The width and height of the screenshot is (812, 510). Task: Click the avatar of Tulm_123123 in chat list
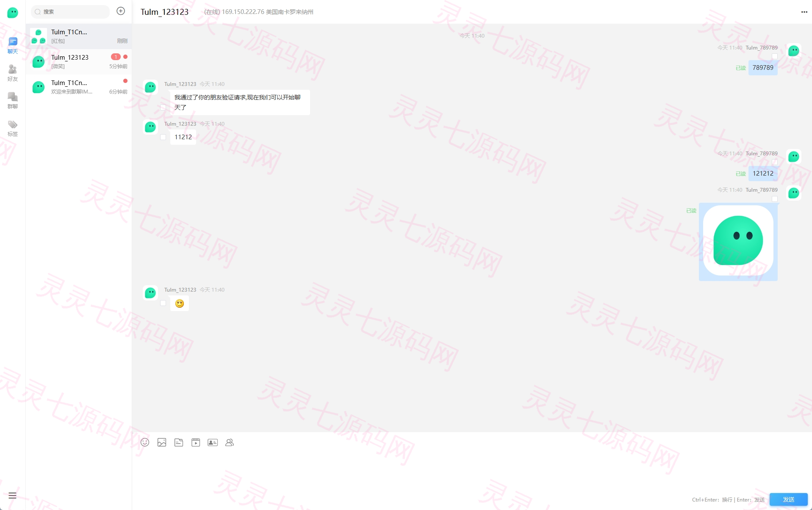(x=39, y=62)
